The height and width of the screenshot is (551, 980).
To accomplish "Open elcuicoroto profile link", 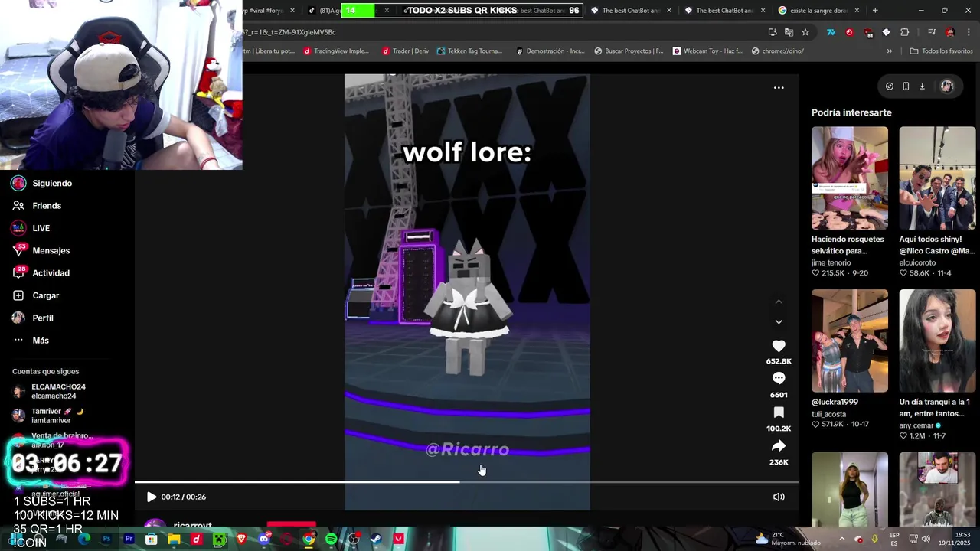I will coord(917,262).
